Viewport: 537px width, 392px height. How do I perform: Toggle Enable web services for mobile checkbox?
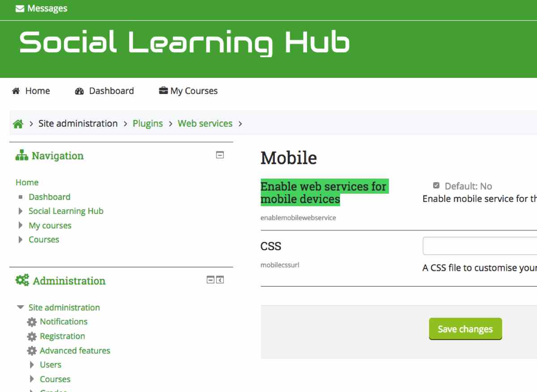point(436,186)
